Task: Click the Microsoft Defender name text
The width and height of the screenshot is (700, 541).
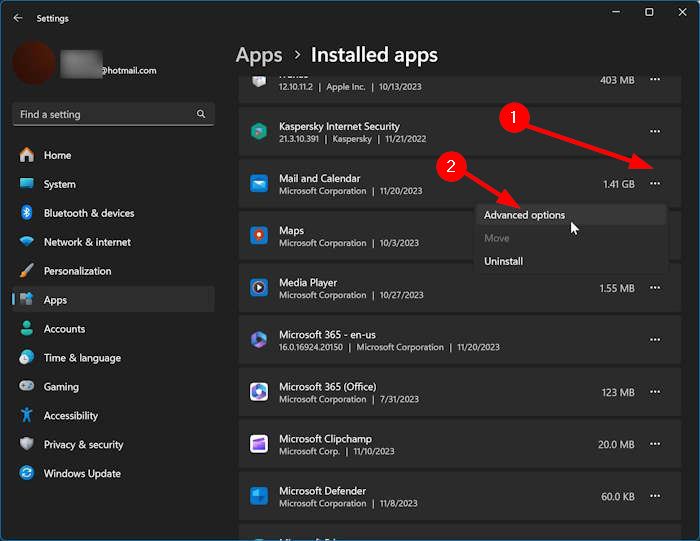Action: pos(322,491)
